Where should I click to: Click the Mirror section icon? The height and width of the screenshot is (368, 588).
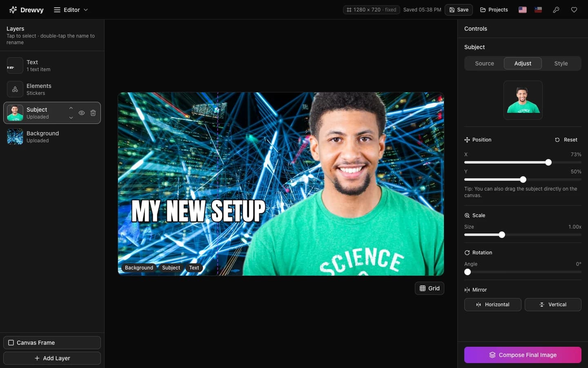pyautogui.click(x=467, y=290)
